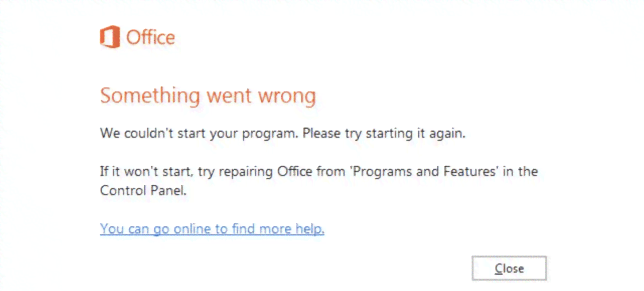Screen dimensions: 644x291
Task: Dismiss the error dialog with Close
Action: 509,268
